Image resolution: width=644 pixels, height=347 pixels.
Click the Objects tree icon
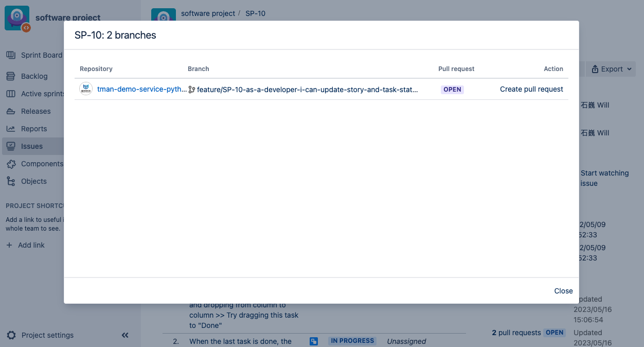click(x=10, y=181)
